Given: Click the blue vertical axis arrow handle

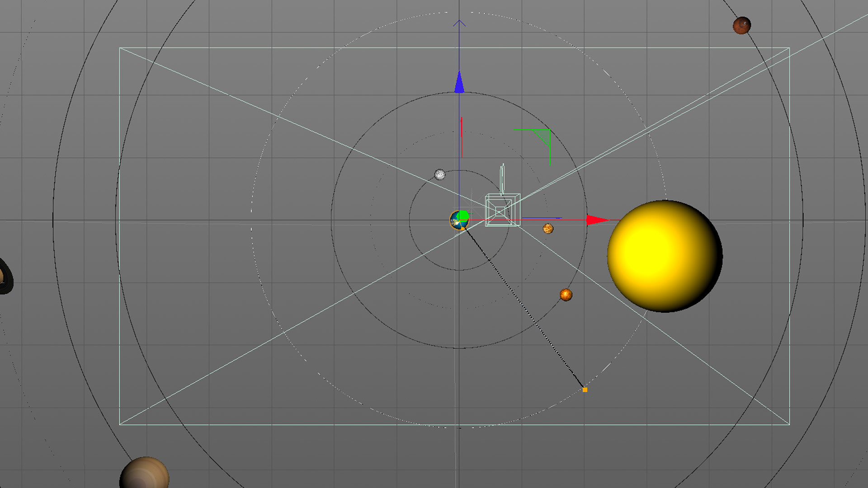Looking at the screenshot, I should 459,82.
